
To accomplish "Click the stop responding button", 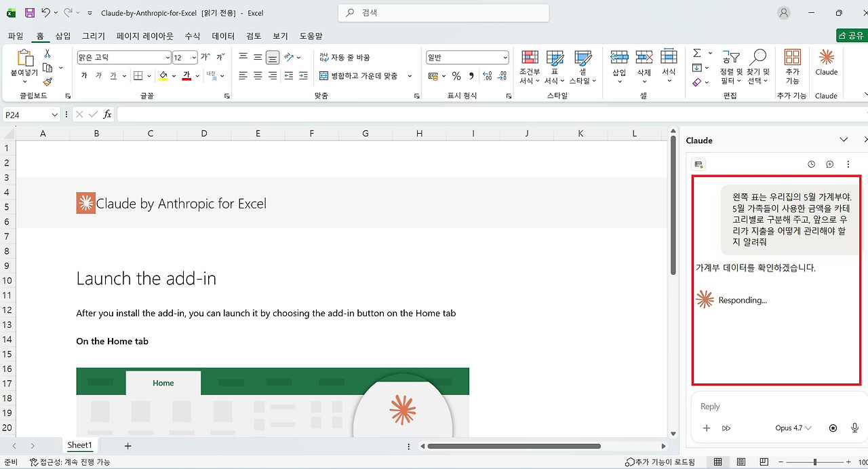I will [x=833, y=428].
